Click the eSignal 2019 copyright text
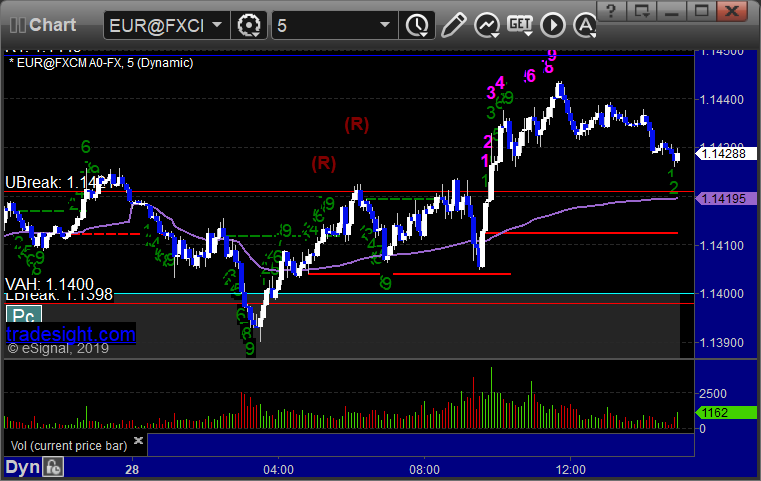 (x=58, y=348)
